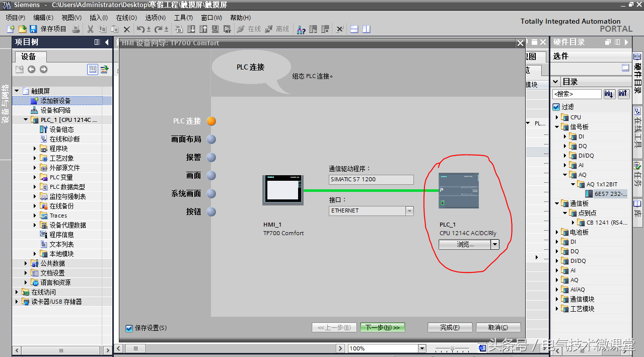Open 设备和网络 in project tree
The image size is (644, 357).
coord(55,110)
